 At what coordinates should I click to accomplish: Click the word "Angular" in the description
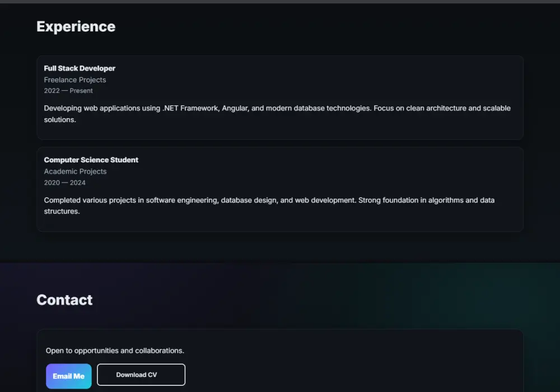pos(235,109)
